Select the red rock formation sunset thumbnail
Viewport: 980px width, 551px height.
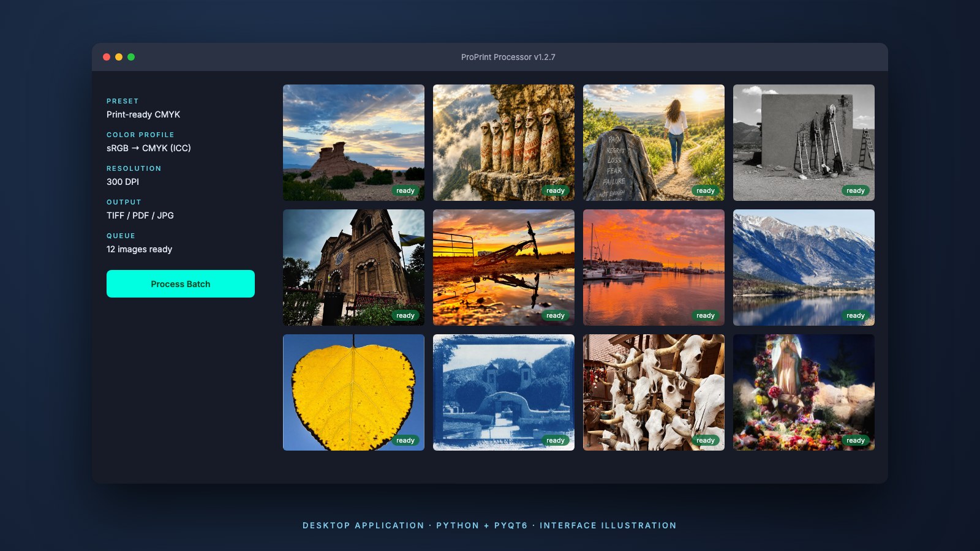pos(353,143)
